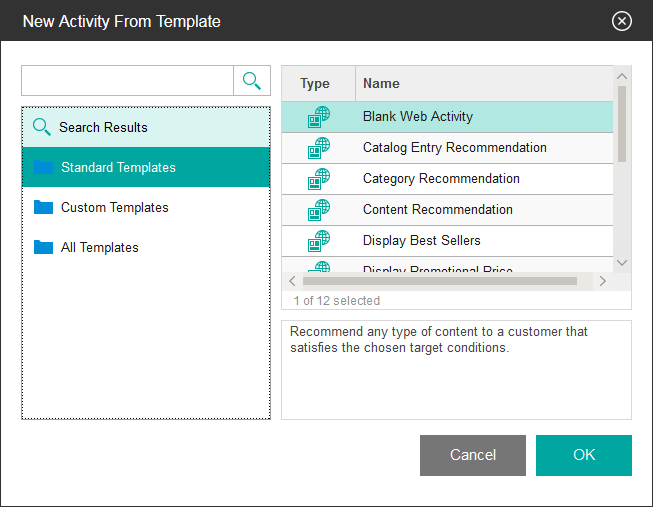Click the scroll-down arrow of the template list

(x=622, y=262)
